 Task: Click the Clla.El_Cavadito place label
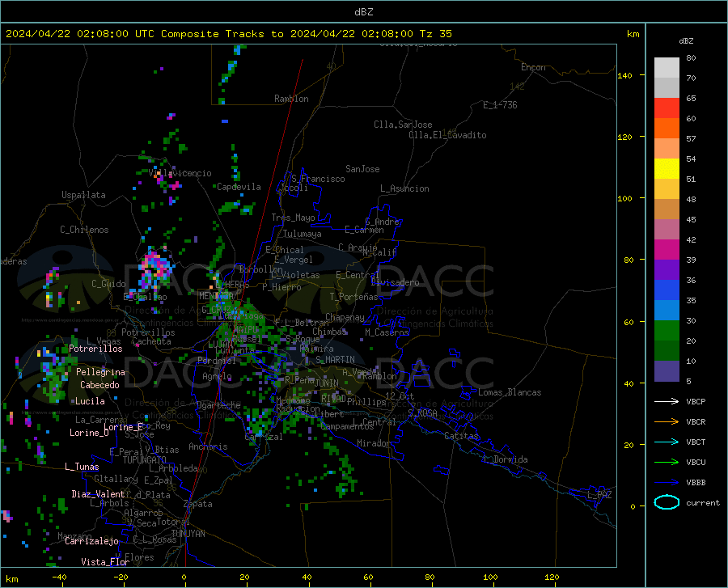447,135
